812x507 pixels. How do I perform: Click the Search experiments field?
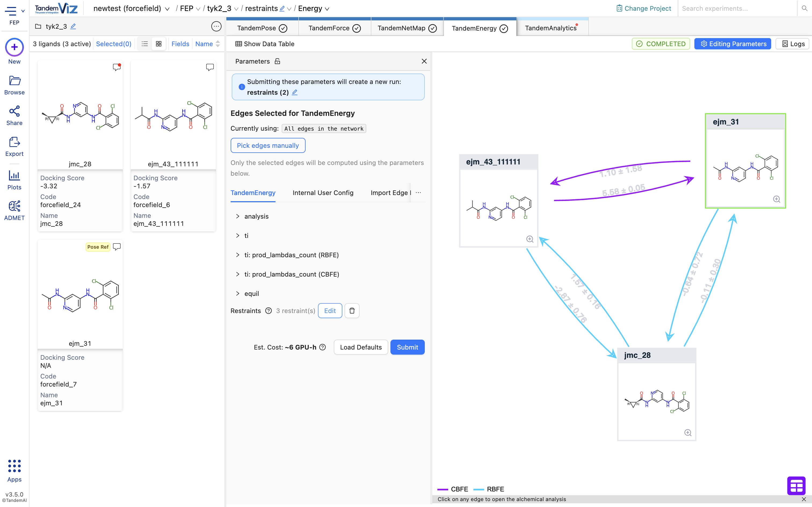pos(737,9)
